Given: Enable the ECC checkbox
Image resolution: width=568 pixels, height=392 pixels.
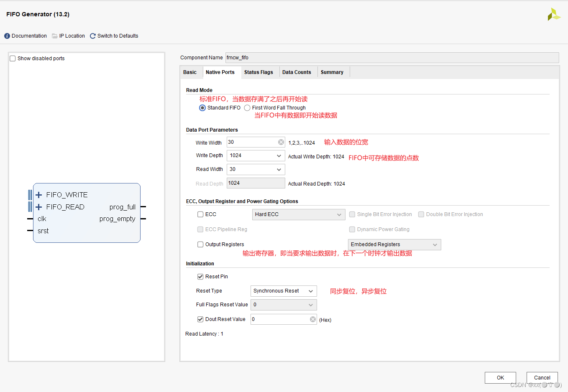Looking at the screenshot, I should click(200, 214).
